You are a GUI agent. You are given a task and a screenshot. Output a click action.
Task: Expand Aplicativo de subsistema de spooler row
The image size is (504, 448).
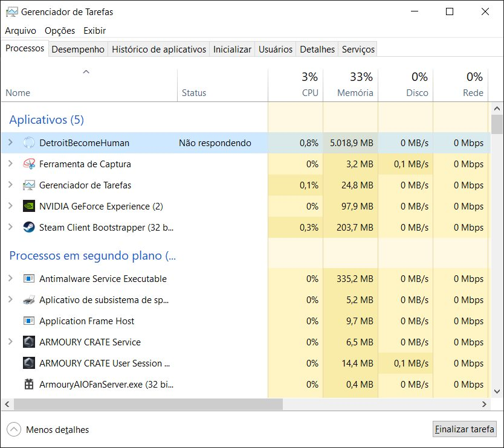click(10, 299)
